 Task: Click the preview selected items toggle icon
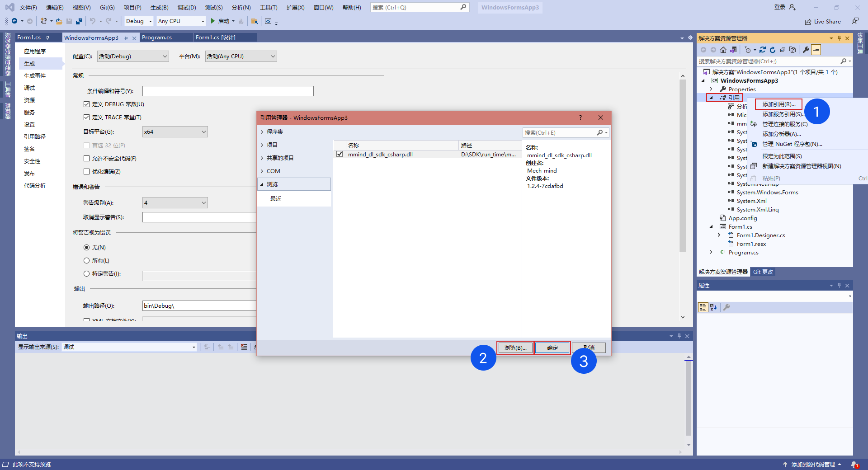click(816, 50)
